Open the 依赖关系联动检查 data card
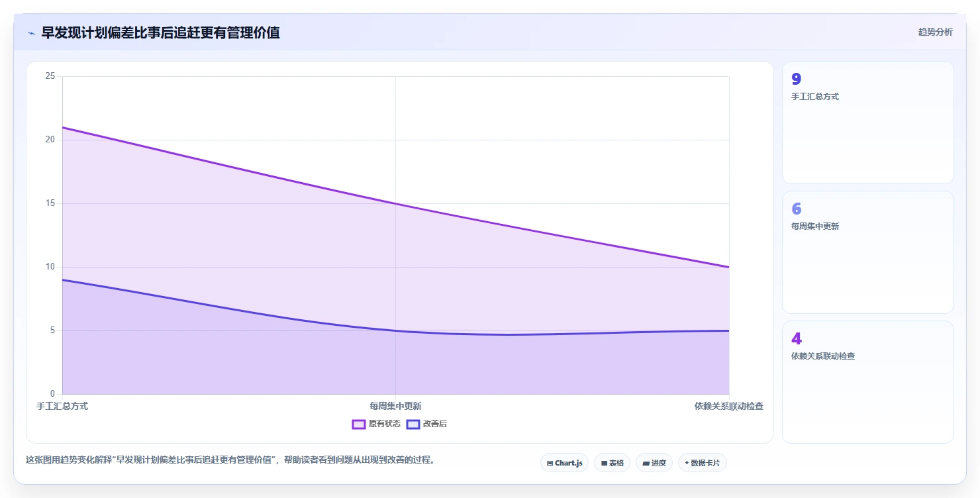Screen dimensions: 980x498 click(x=867, y=382)
